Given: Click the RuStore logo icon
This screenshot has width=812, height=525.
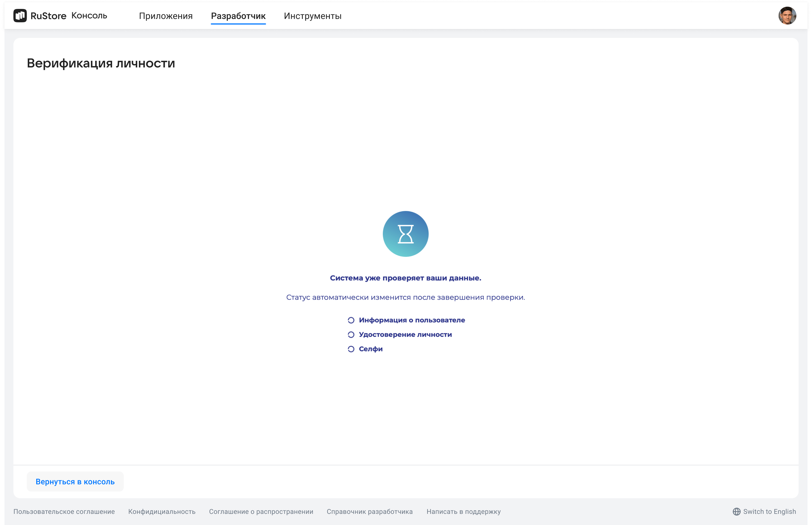Looking at the screenshot, I should tap(20, 16).
